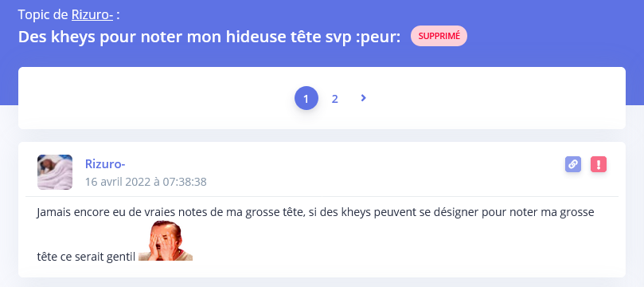Click the post sentence starting 'Jamais encore eu'
This screenshot has height=287, width=644.
click(x=315, y=213)
